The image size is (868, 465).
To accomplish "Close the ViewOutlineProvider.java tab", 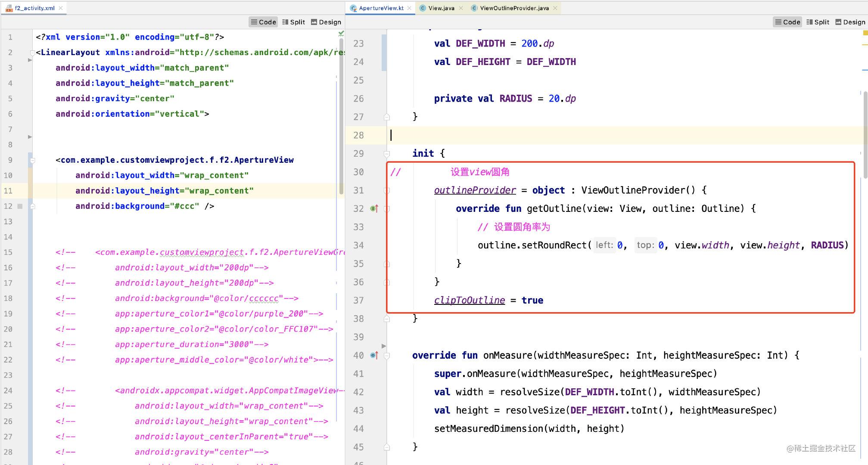I will (x=555, y=8).
